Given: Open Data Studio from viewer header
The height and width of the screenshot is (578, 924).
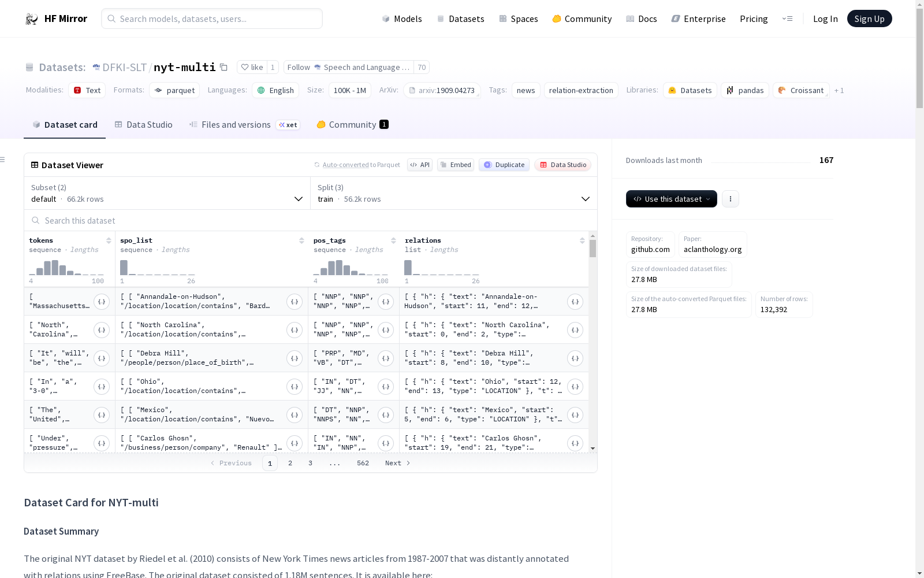Looking at the screenshot, I should [x=562, y=165].
